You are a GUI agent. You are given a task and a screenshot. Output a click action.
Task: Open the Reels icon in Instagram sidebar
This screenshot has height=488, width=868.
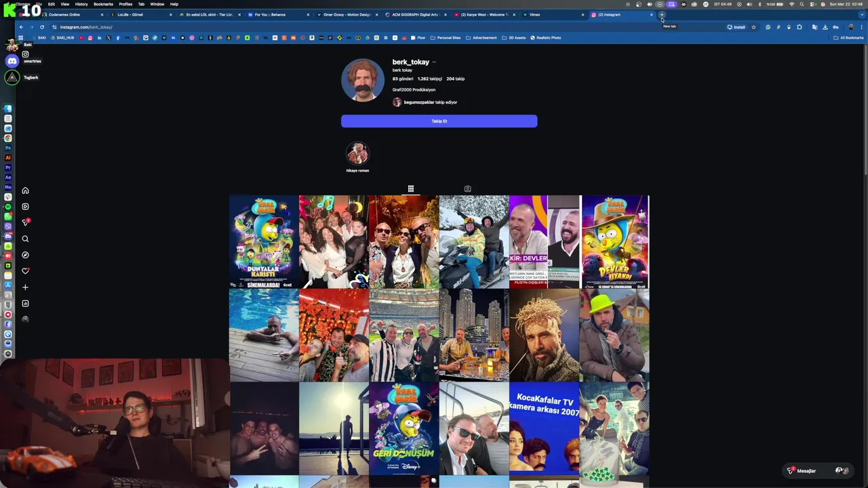click(x=25, y=207)
